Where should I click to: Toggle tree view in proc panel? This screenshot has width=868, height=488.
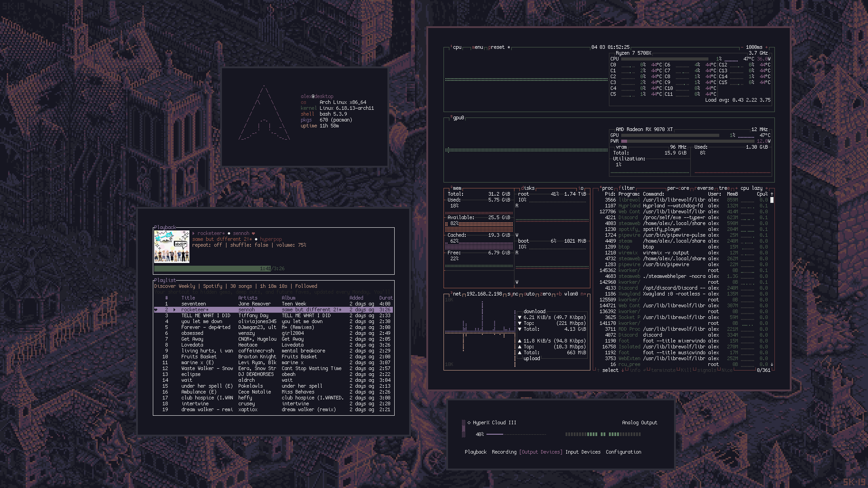tap(724, 188)
